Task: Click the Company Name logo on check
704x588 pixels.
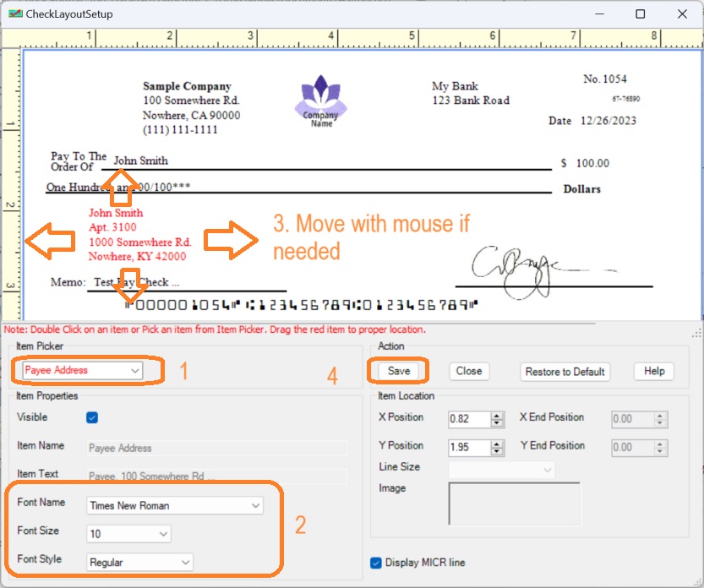Action: point(321,99)
